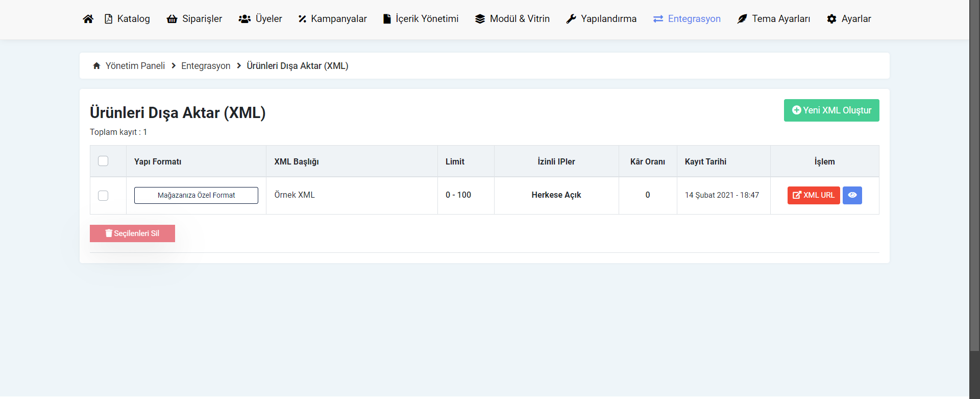Click the Mağazanıza Özel Format label
This screenshot has height=399, width=980.
click(x=196, y=195)
